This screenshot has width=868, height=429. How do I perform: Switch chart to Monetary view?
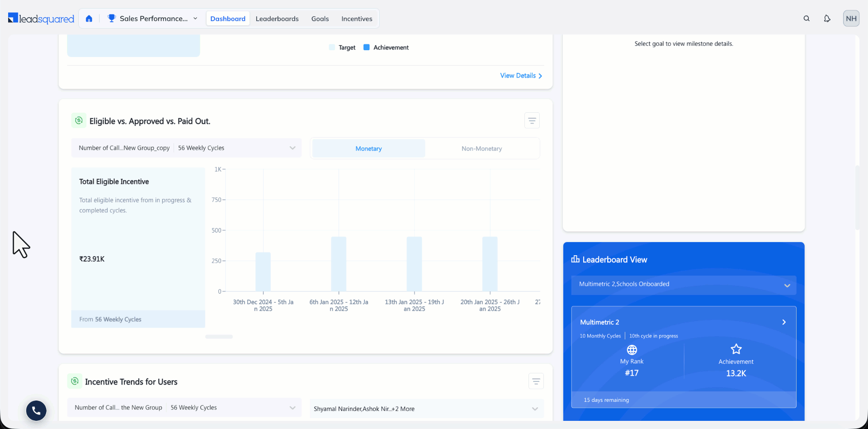click(368, 148)
